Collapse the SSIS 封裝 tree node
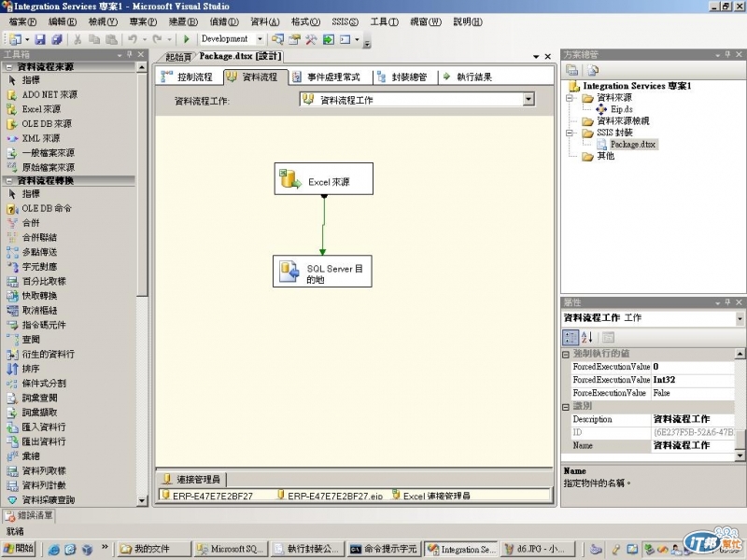Viewport: 747px width, 560px height. 570,133
